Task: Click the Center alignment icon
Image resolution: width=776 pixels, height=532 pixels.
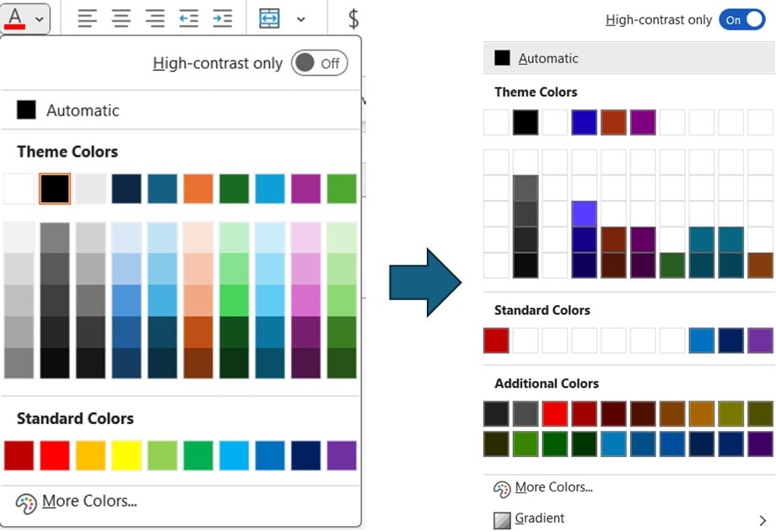Action: click(121, 19)
